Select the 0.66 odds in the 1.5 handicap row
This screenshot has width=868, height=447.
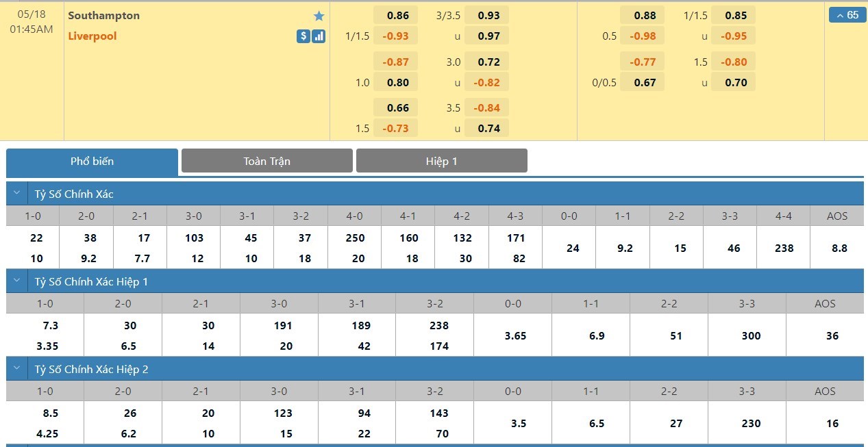click(x=397, y=108)
